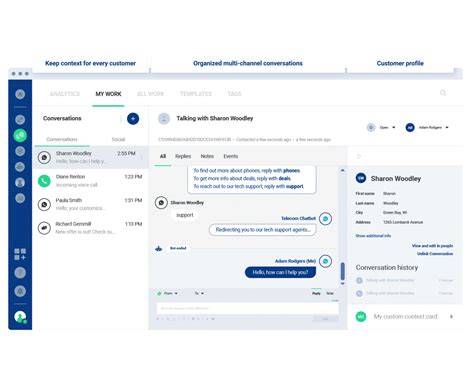Image resolution: width=474 pixels, height=387 pixels.
Task: Switch composer to Note mode
Action: 330,293
